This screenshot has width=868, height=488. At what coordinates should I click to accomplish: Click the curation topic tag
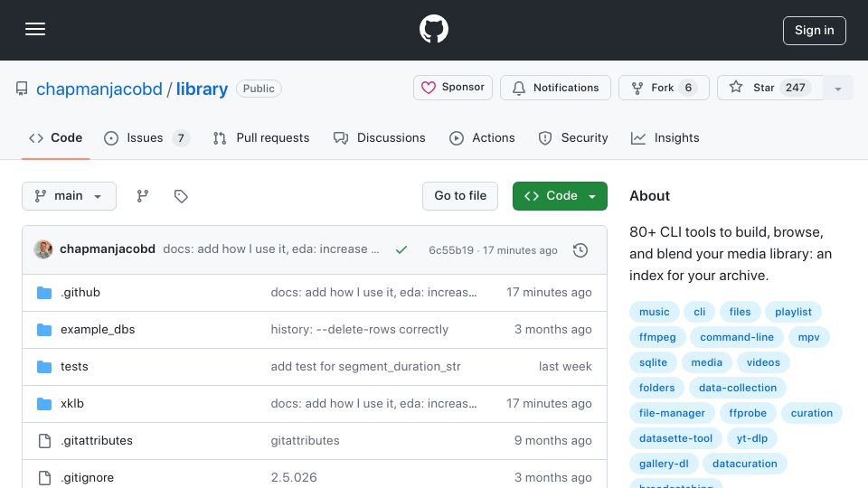[812, 413]
